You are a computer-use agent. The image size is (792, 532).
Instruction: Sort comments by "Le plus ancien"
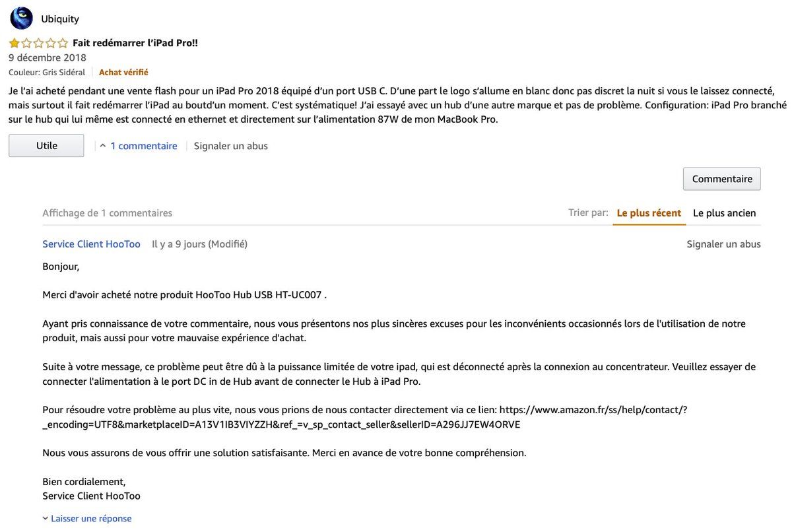tap(724, 213)
